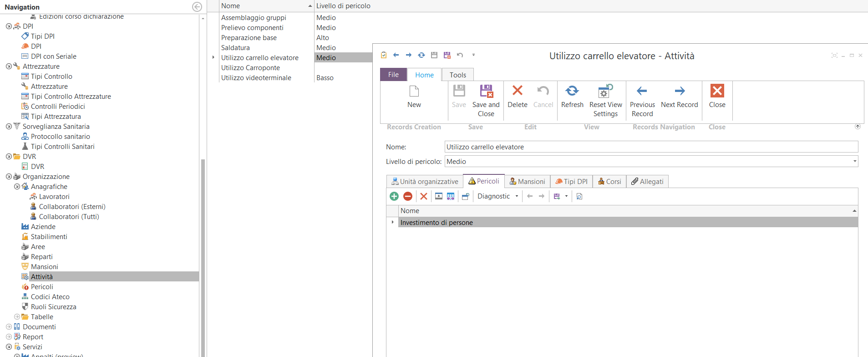Image resolution: width=868 pixels, height=357 pixels.
Task: Collapse the navigation panel with arrow icon
Action: coord(197,7)
